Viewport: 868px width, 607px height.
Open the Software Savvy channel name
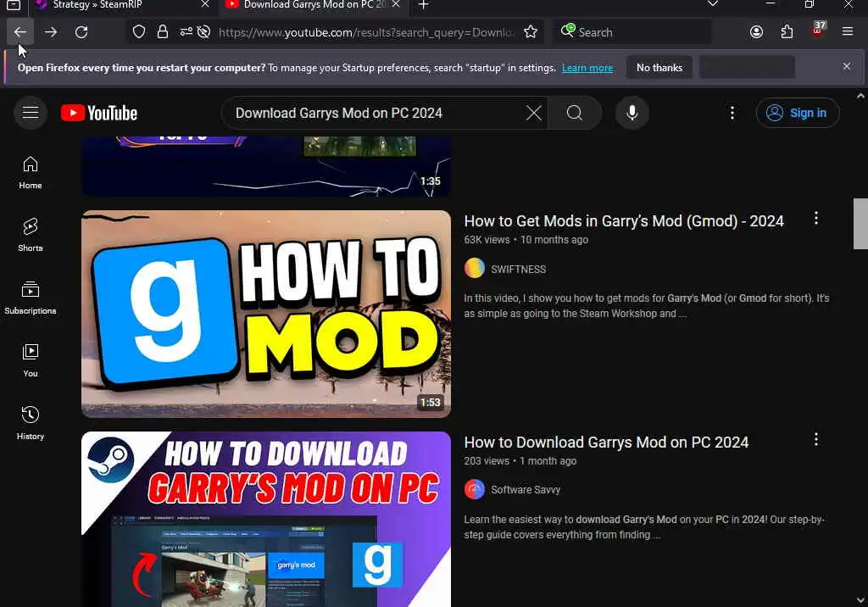pos(526,490)
